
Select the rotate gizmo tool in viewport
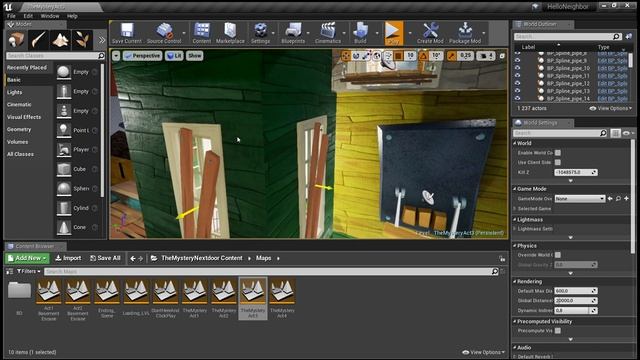point(356,56)
